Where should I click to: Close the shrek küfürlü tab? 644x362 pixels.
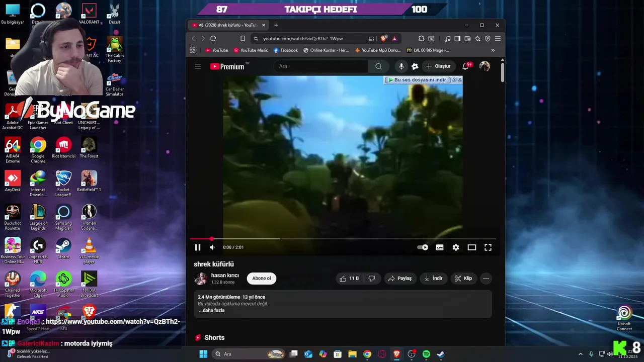point(263,25)
